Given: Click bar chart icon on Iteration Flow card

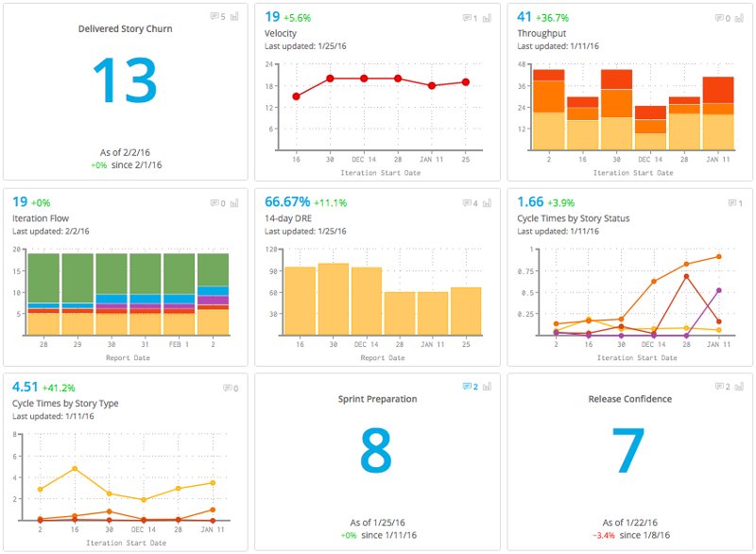Looking at the screenshot, I should tap(234, 203).
